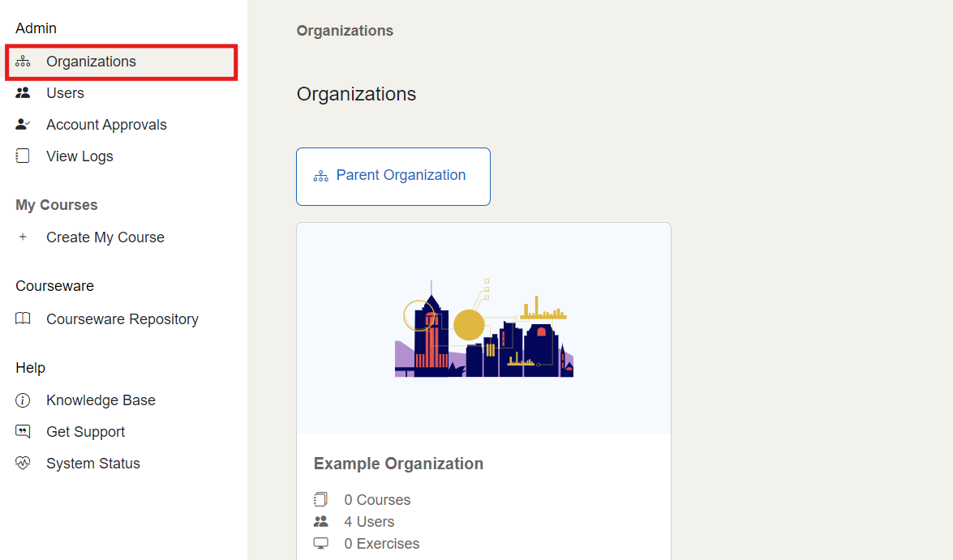Click the hierarchy icon in Parent Organization button
Viewport: 953px width, 560px height.
coord(320,176)
